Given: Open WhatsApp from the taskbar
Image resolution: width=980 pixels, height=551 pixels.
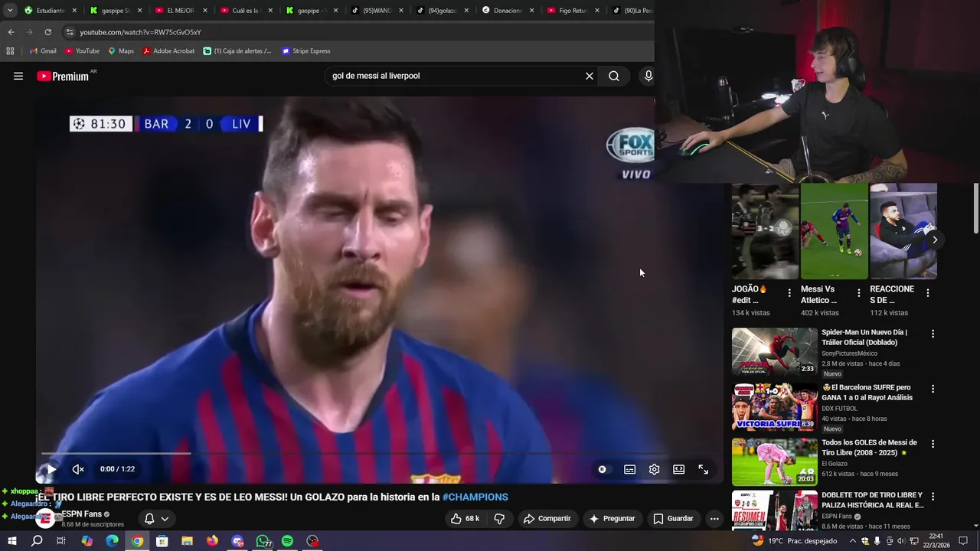Looking at the screenshot, I should 263,541.
